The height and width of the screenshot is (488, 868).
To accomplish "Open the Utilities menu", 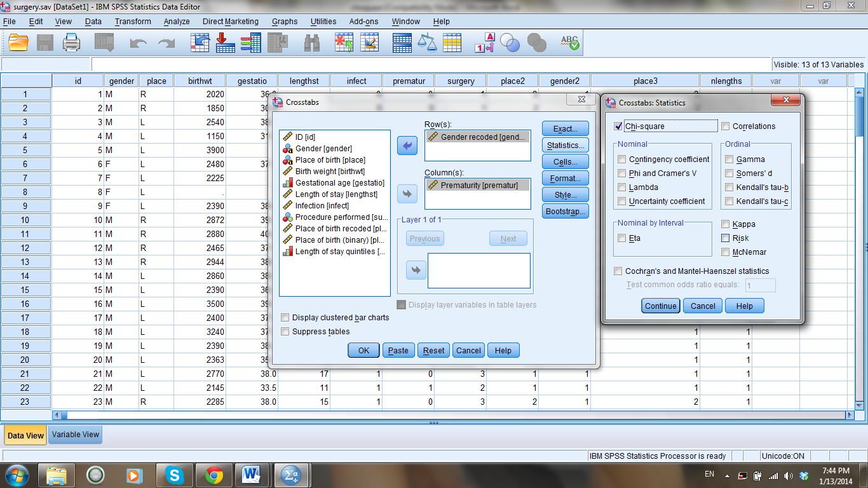I will tap(323, 21).
